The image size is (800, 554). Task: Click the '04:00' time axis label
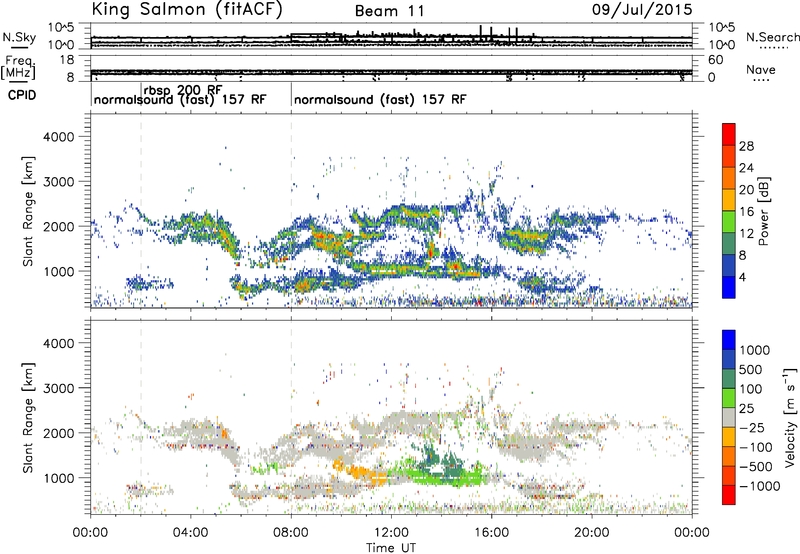pos(191,533)
